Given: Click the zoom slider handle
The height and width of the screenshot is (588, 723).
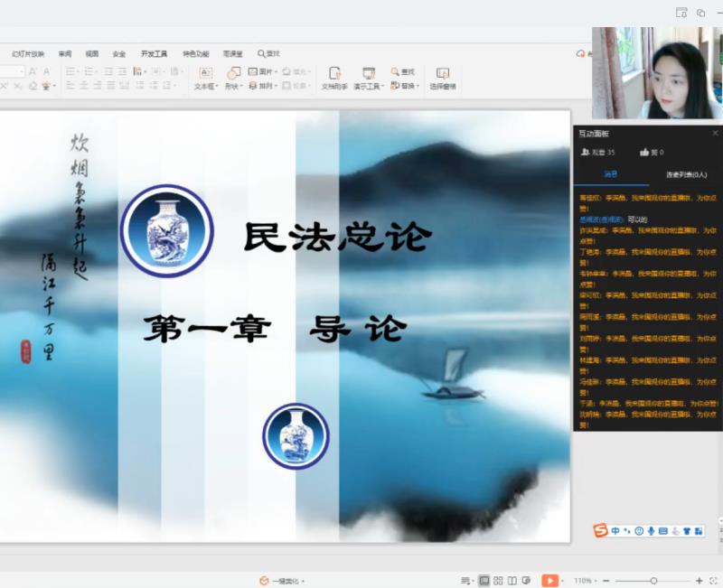Looking at the screenshot, I should click(x=653, y=581).
